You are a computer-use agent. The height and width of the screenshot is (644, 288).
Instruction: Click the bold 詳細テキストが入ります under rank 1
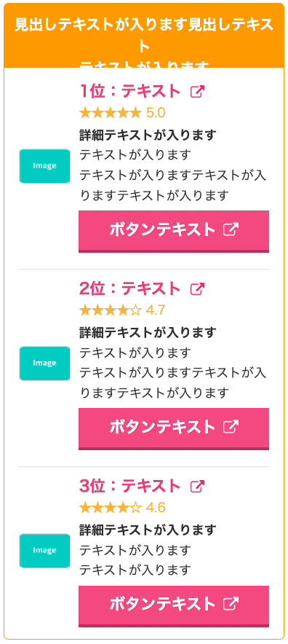click(x=148, y=135)
